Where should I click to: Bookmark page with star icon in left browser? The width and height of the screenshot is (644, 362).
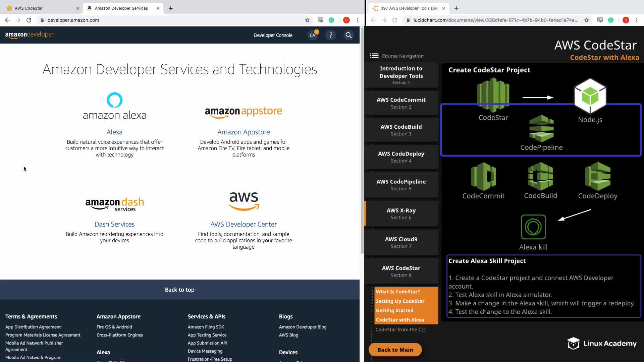(307, 20)
